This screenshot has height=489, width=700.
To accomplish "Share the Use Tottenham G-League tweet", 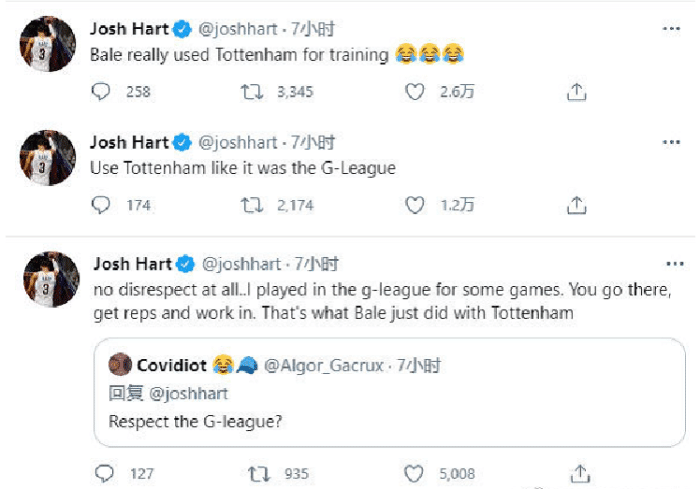I will pos(576,205).
